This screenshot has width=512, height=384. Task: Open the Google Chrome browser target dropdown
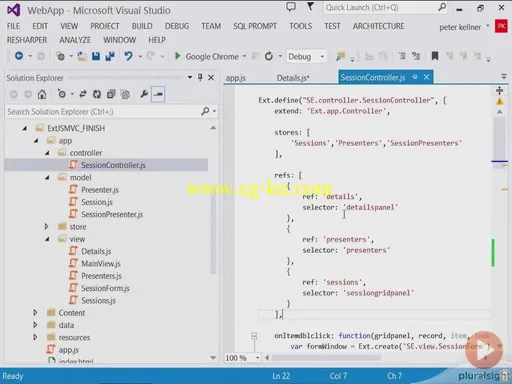[x=244, y=56]
